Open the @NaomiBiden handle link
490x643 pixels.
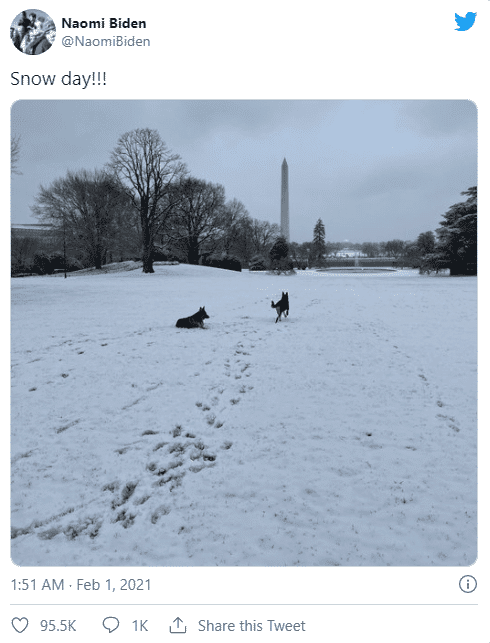[106, 41]
